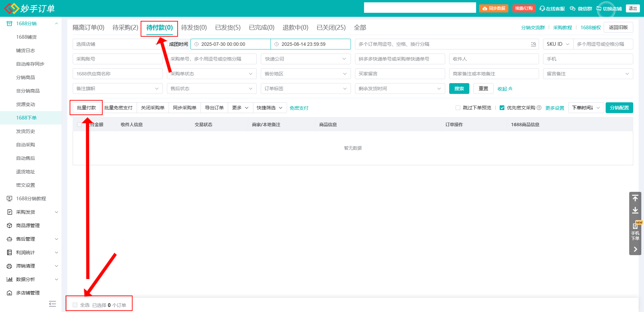Click the help icon beside 优先密文采购
This screenshot has height=312, width=644.
(539, 108)
